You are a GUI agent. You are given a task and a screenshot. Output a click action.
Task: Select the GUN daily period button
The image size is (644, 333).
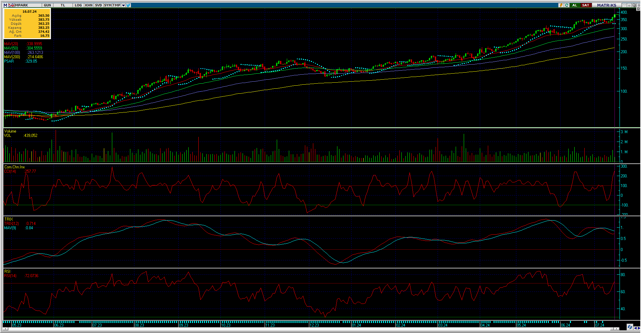point(47,5)
